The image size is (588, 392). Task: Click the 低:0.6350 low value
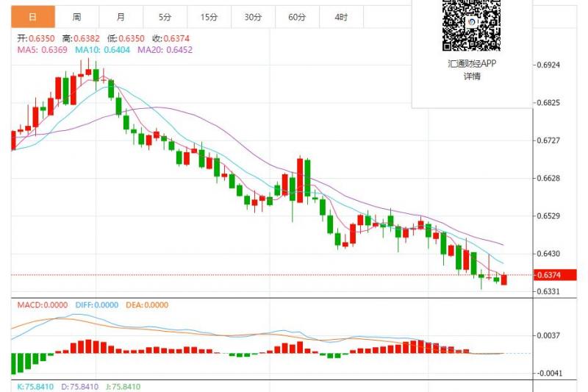coord(126,39)
